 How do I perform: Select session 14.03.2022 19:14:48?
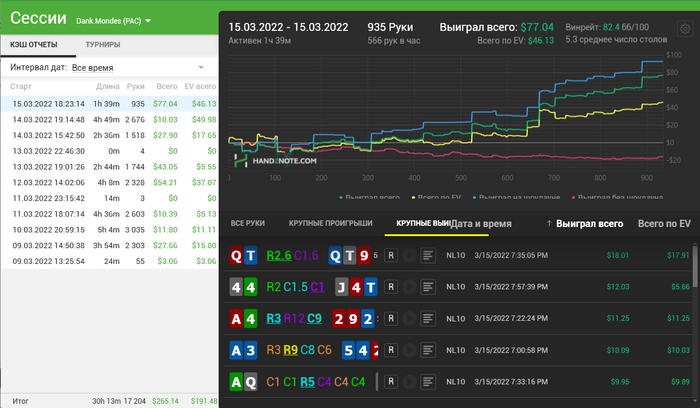109,120
